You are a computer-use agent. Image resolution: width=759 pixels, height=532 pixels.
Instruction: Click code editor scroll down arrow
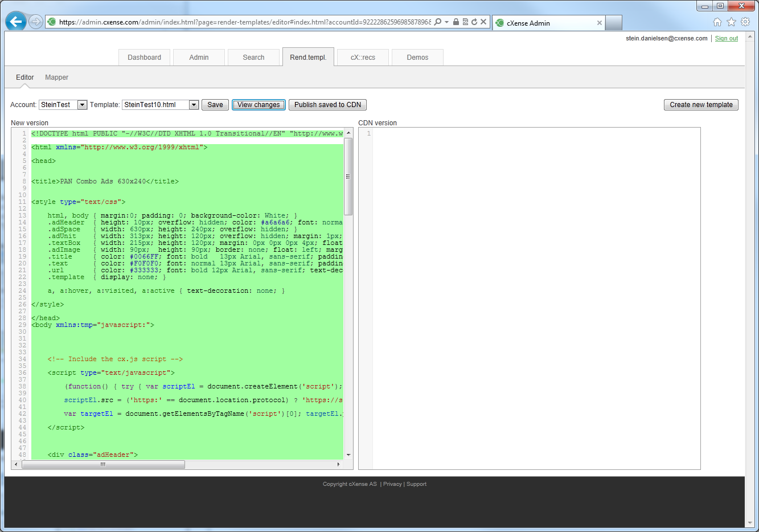(x=348, y=455)
